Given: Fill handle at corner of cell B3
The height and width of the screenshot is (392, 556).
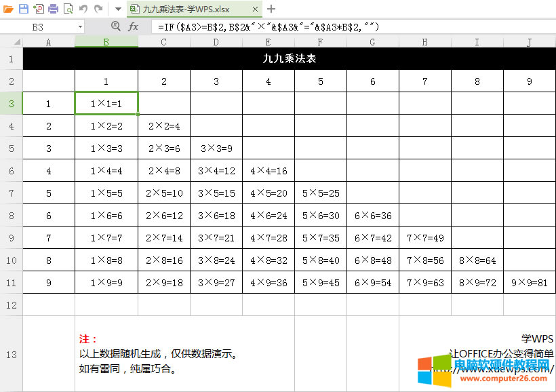Looking at the screenshot, I should (138, 114).
